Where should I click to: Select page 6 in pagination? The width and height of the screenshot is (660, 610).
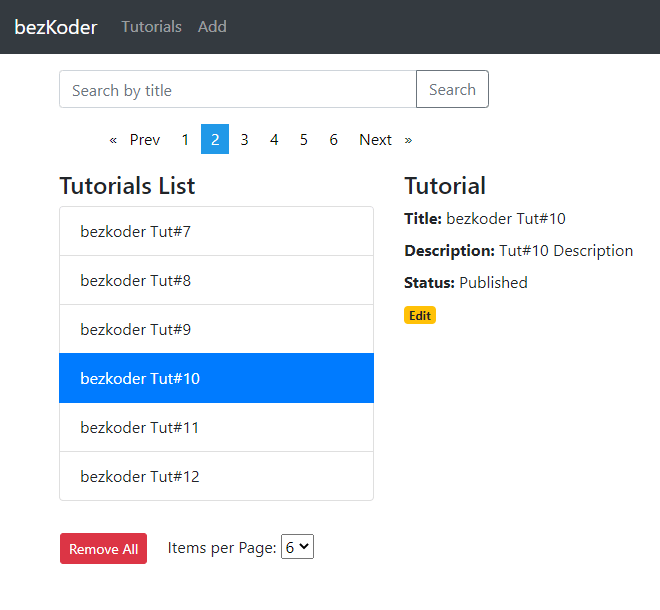333,139
